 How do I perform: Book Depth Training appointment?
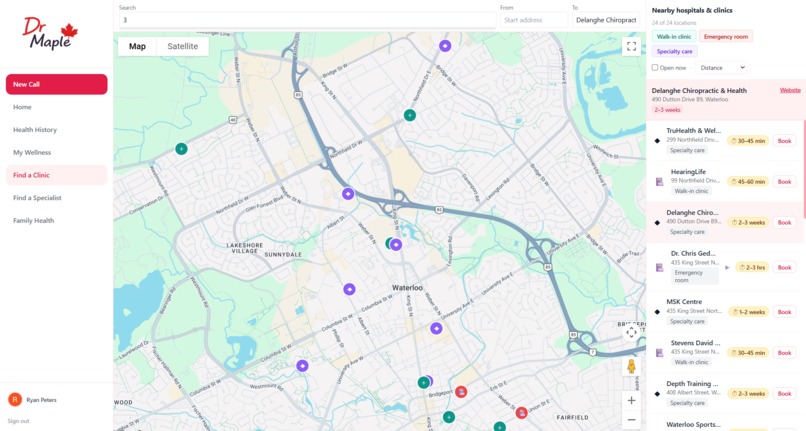pyautogui.click(x=784, y=393)
